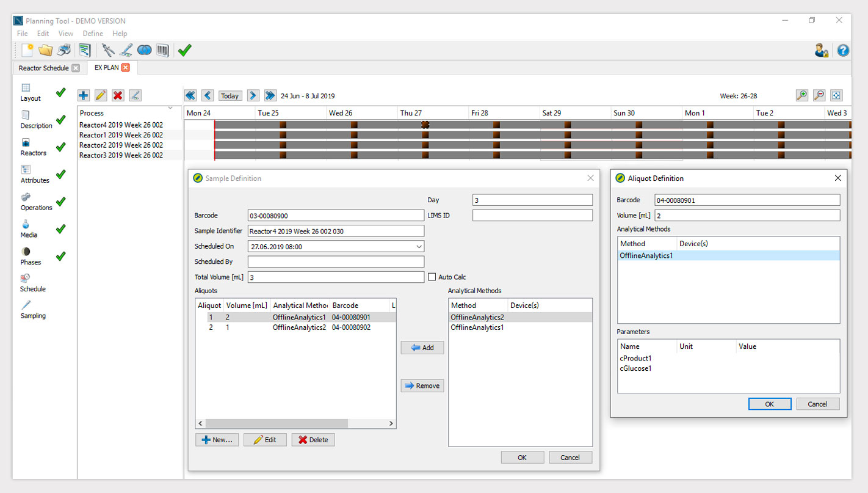Delete process with the red X icon
The image size is (868, 493).
(x=118, y=95)
